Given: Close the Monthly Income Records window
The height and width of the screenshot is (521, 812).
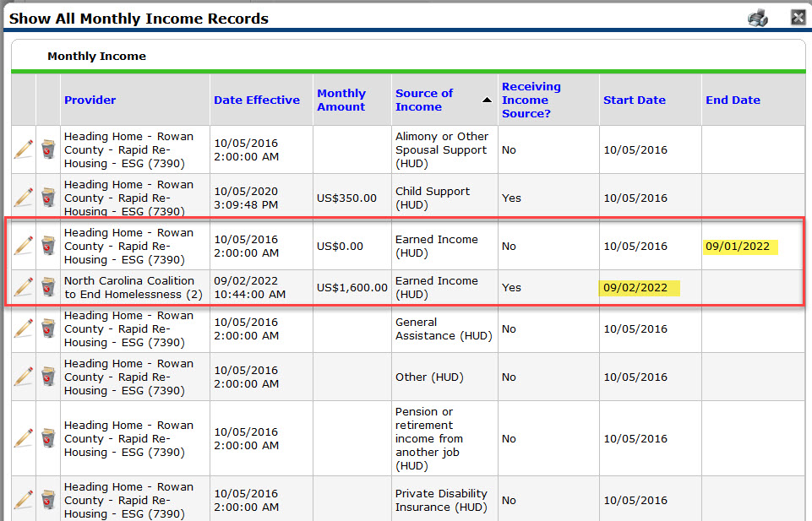Looking at the screenshot, I should (798, 16).
